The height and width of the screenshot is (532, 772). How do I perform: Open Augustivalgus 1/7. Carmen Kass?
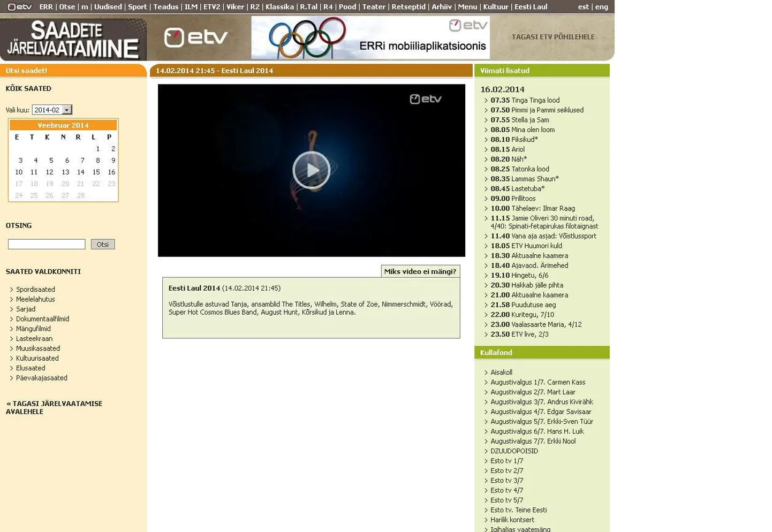tap(538, 382)
